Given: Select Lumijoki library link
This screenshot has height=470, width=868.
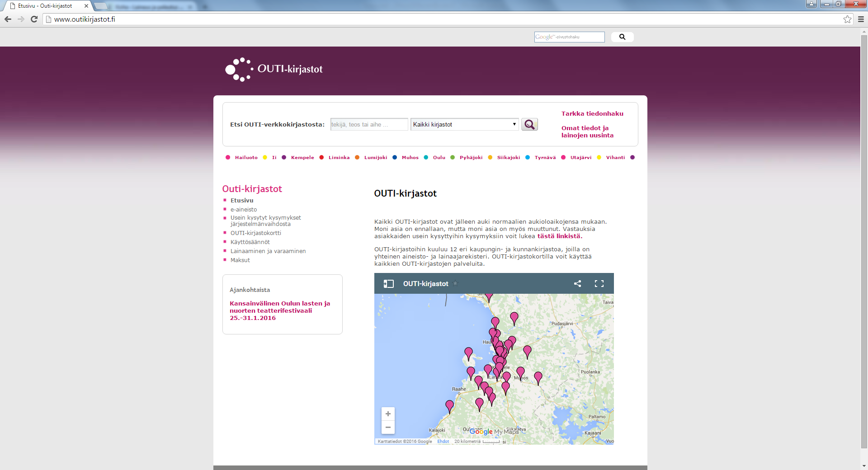Looking at the screenshot, I should (x=376, y=157).
